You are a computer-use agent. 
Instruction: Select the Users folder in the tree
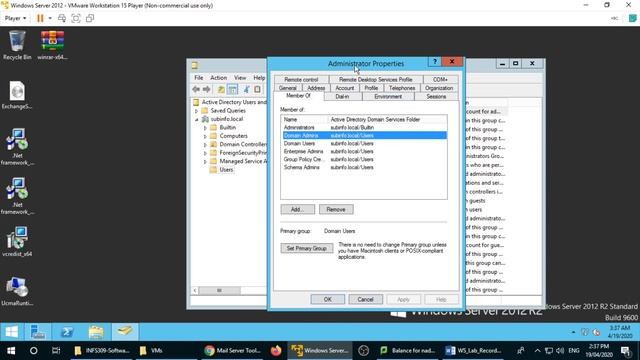(226, 170)
